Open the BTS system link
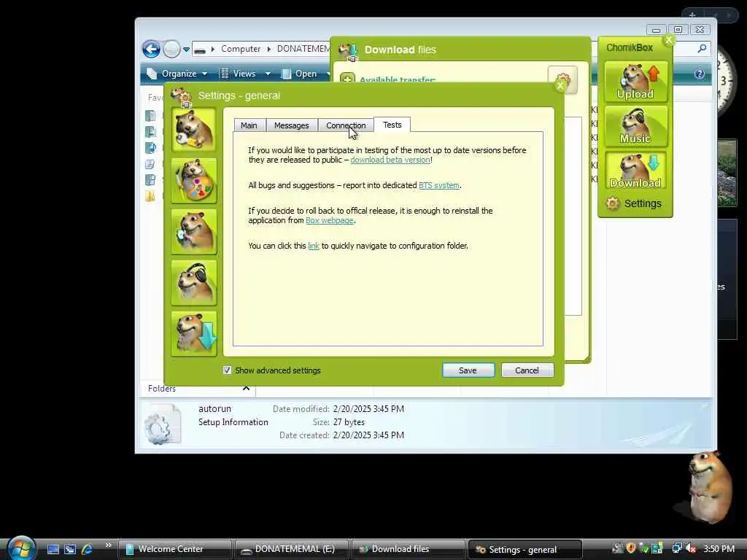The image size is (747, 560). (438, 185)
